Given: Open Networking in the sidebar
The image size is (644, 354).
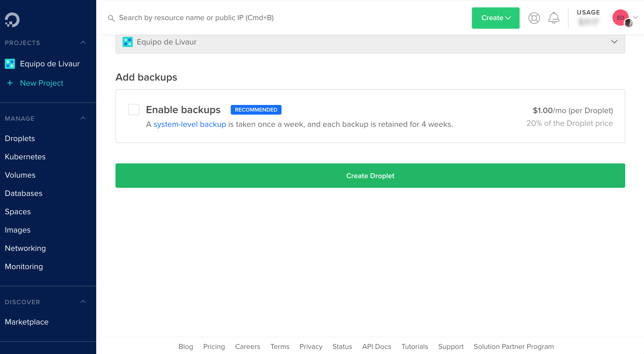Looking at the screenshot, I should pos(25,248).
